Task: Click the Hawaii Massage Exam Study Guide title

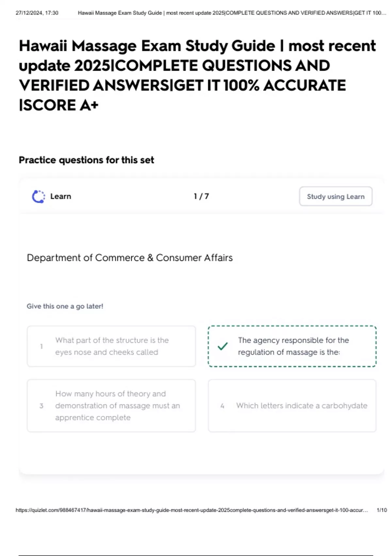Action: click(x=197, y=75)
